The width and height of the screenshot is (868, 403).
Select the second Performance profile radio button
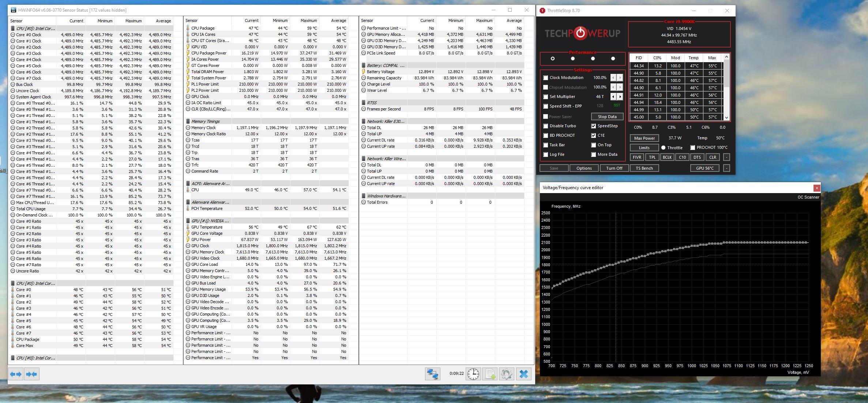pyautogui.click(x=573, y=59)
